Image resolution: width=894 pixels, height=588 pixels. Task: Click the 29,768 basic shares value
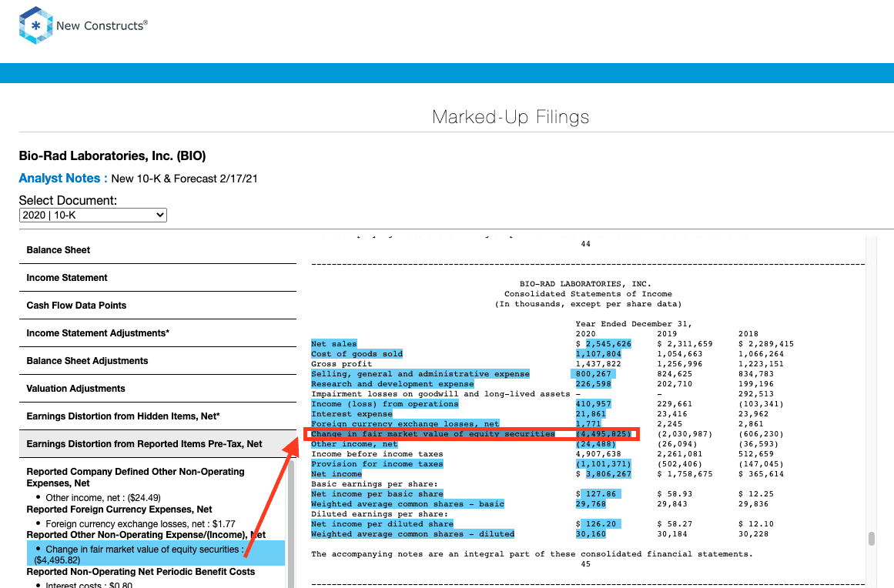[x=591, y=503]
